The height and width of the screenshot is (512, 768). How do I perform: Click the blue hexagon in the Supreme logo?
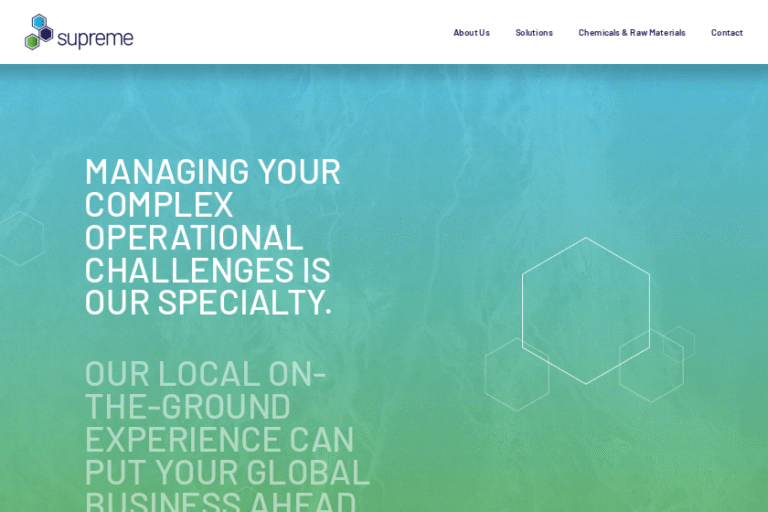tap(39, 22)
